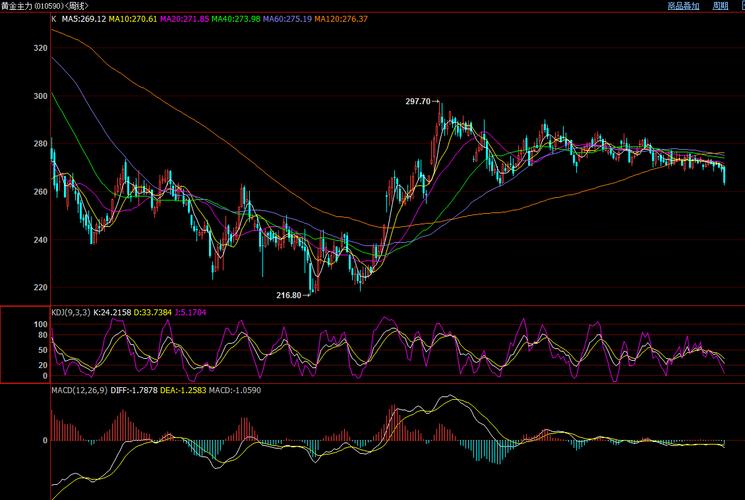Select the MA40:273.98 indicator label
Screen dimensions: 745x500
236,19
